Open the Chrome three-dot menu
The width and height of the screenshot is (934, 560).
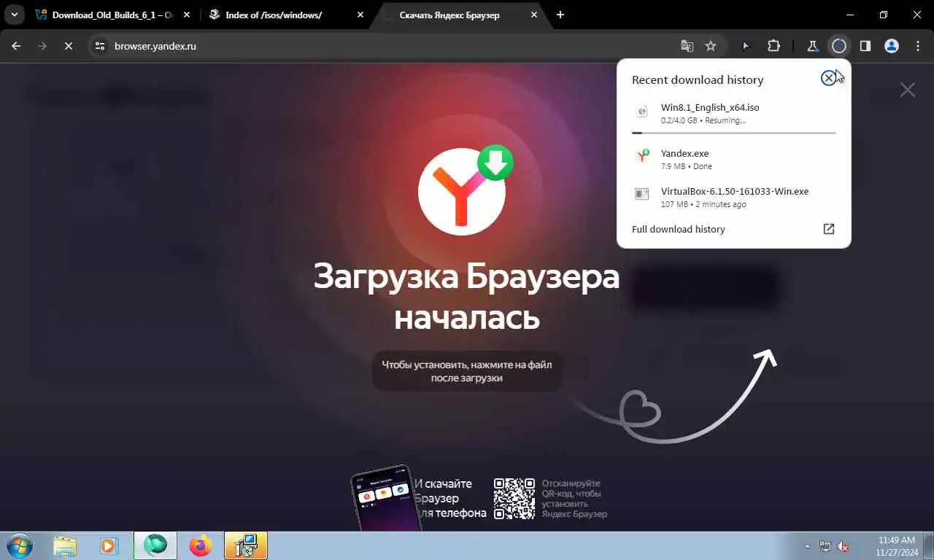[x=918, y=46]
